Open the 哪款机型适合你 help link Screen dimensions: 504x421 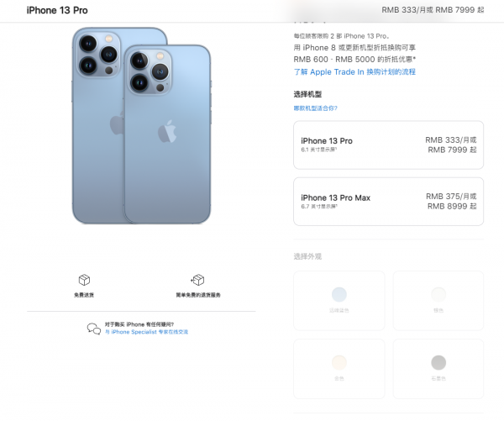[315, 108]
